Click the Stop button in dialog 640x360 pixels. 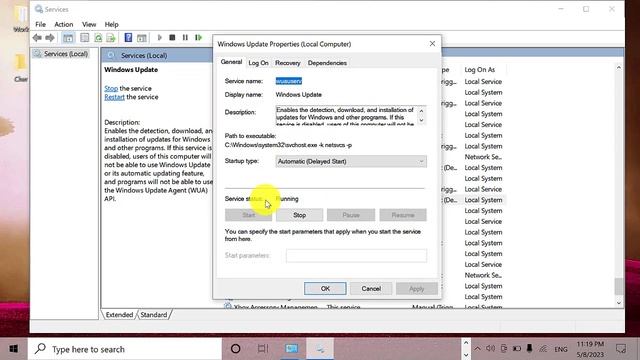click(x=299, y=215)
